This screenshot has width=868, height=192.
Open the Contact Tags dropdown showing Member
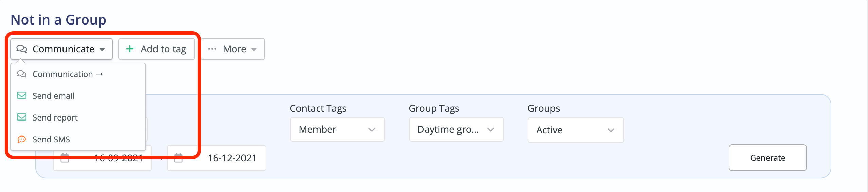pos(337,129)
